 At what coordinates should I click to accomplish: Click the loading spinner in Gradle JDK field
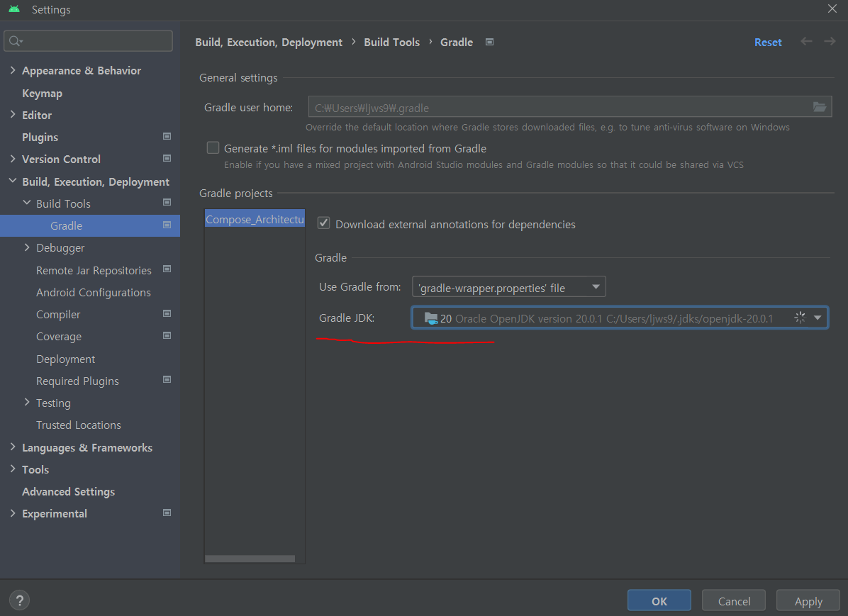point(799,318)
